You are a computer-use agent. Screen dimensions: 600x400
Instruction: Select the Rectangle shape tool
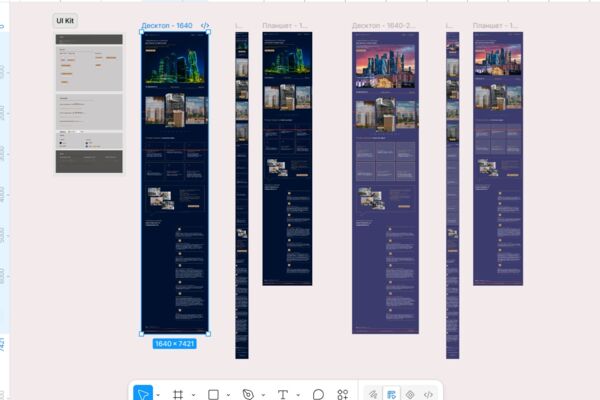(213, 394)
